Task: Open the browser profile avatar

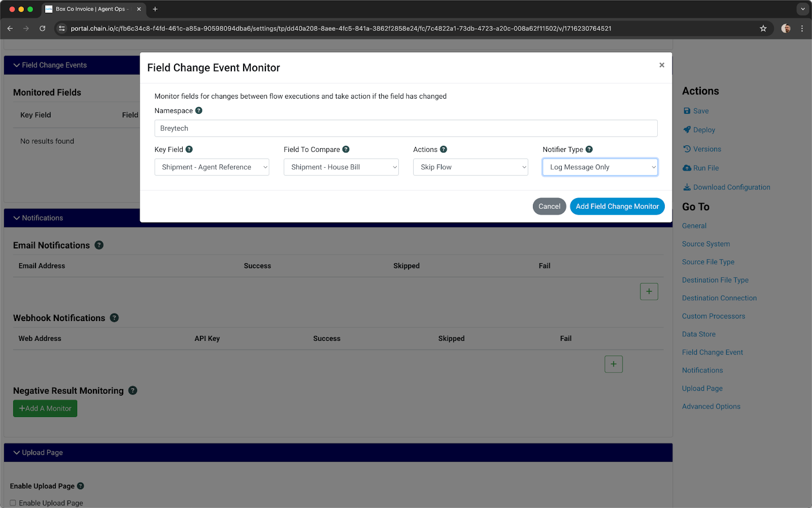Action: coord(786,28)
